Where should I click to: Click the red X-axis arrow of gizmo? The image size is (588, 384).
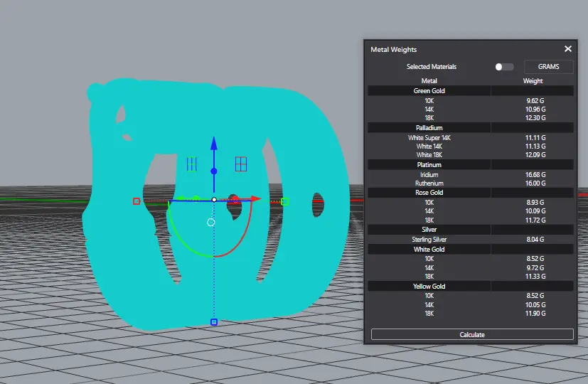click(x=256, y=198)
